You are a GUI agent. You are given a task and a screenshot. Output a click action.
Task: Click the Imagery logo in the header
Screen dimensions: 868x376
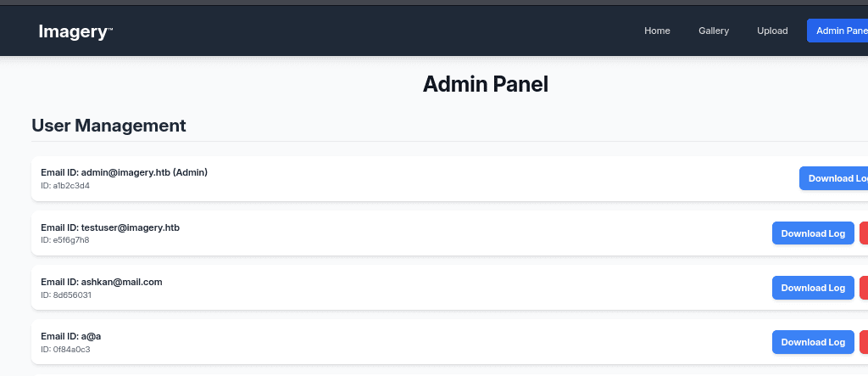click(x=75, y=31)
